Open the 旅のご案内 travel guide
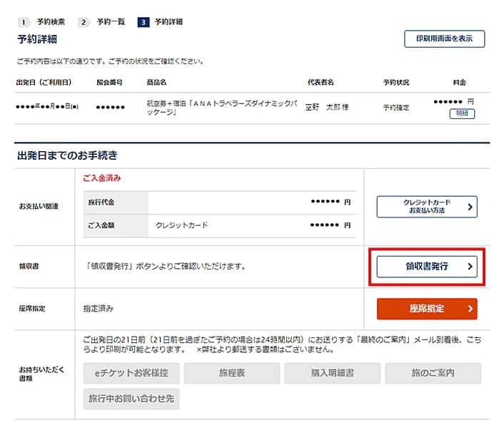The image size is (504, 435). pyautogui.click(x=433, y=373)
